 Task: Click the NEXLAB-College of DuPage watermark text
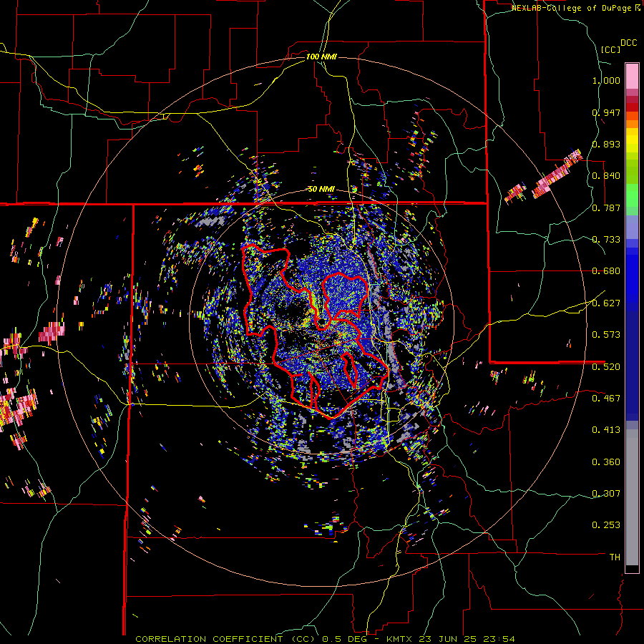pos(572,8)
